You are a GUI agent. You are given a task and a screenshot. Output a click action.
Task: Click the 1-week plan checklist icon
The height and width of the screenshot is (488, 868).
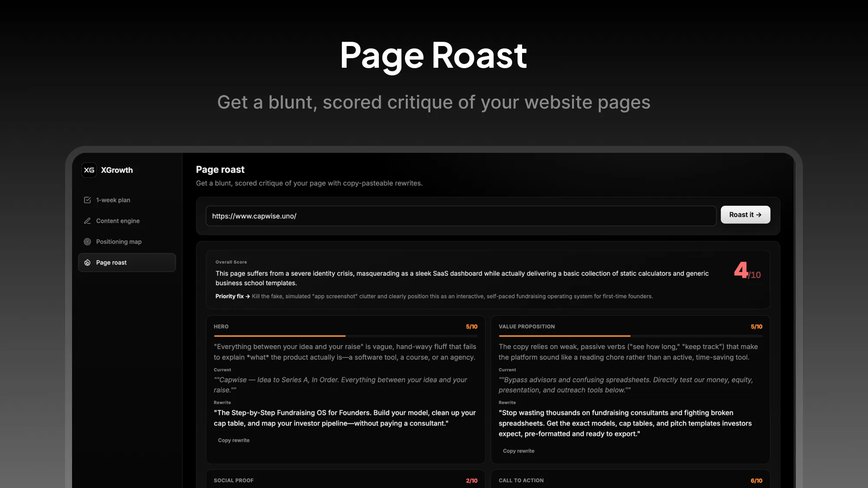click(x=87, y=200)
